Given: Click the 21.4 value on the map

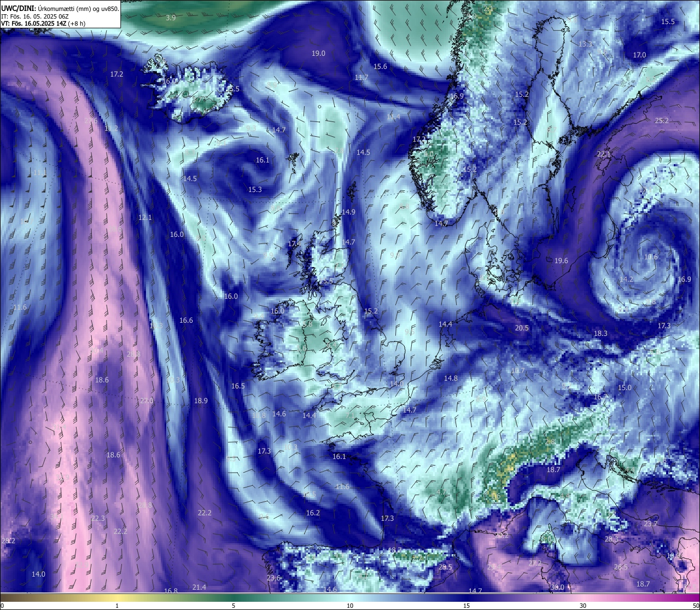Looking at the screenshot, I should (x=200, y=588).
